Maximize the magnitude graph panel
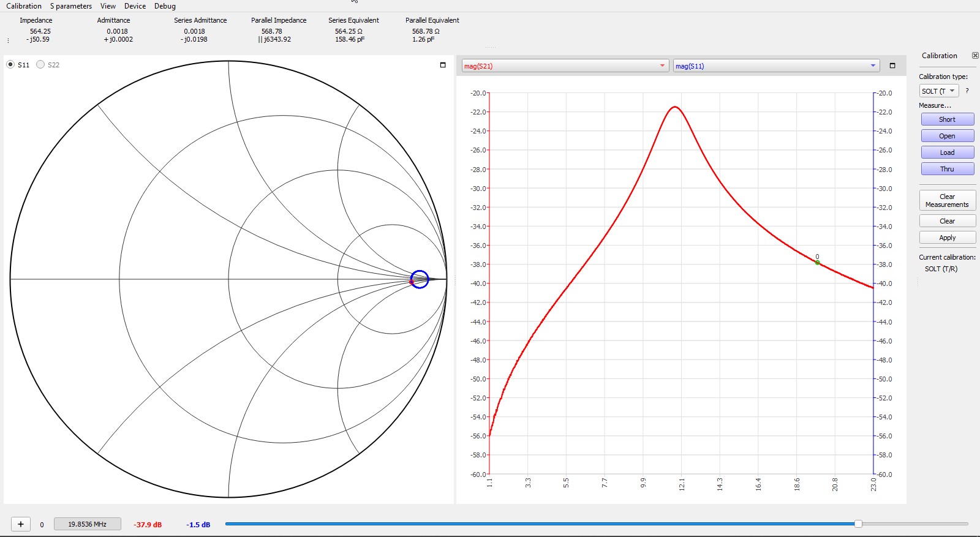Viewport: 980px width, 537px height. (892, 66)
